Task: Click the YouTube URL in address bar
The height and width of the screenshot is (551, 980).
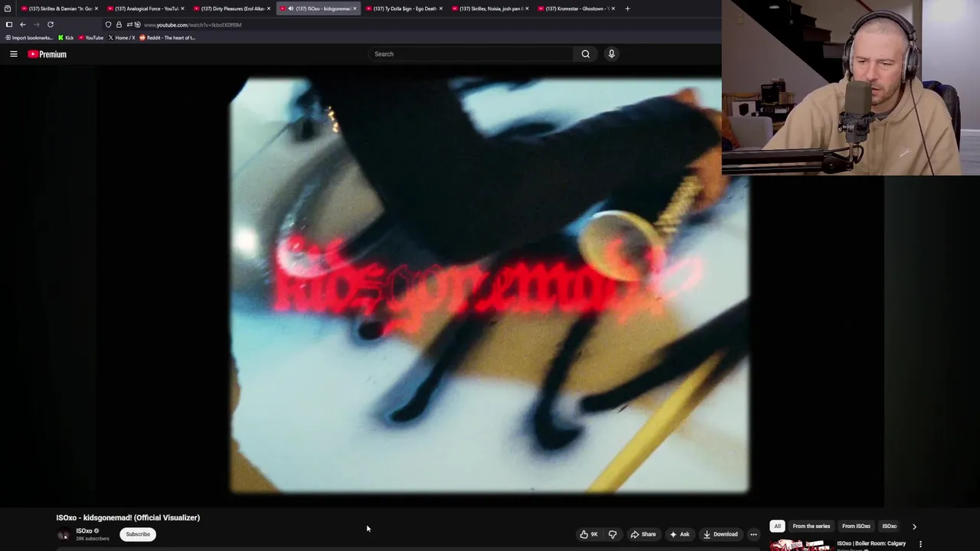Action: point(193,24)
